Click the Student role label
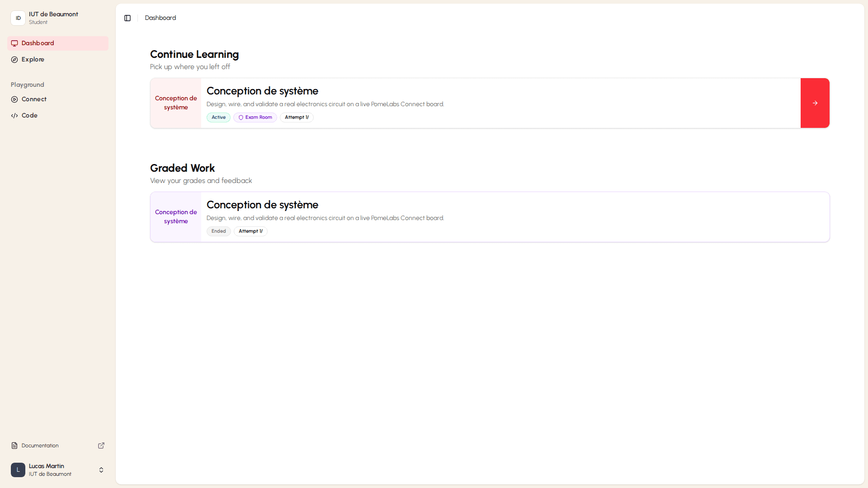The width and height of the screenshot is (868, 488). point(38,23)
